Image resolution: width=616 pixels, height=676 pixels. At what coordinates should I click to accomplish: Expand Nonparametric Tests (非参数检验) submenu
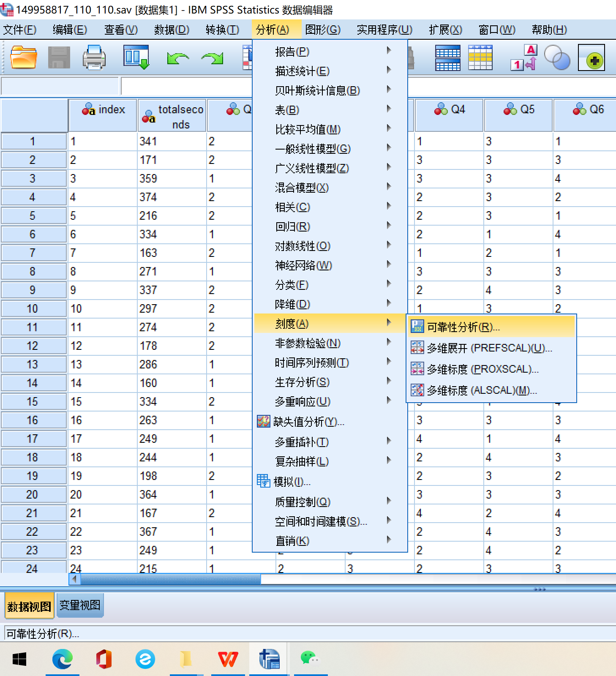coord(330,343)
